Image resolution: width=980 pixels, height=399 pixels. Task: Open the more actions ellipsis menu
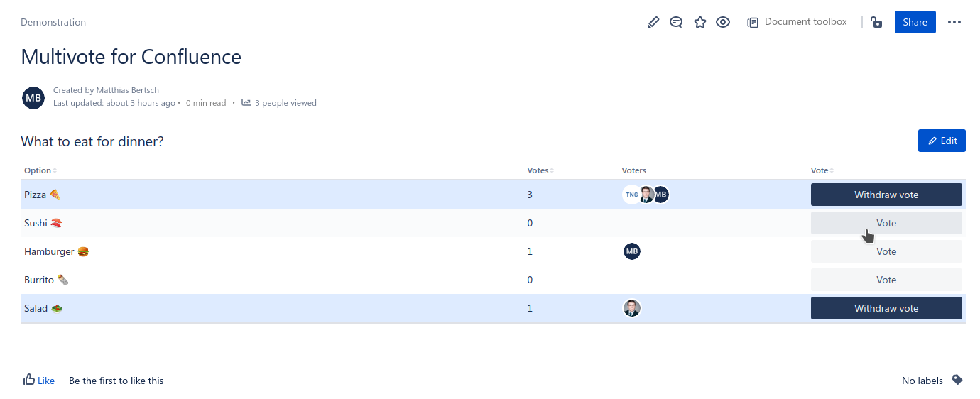[x=954, y=22]
